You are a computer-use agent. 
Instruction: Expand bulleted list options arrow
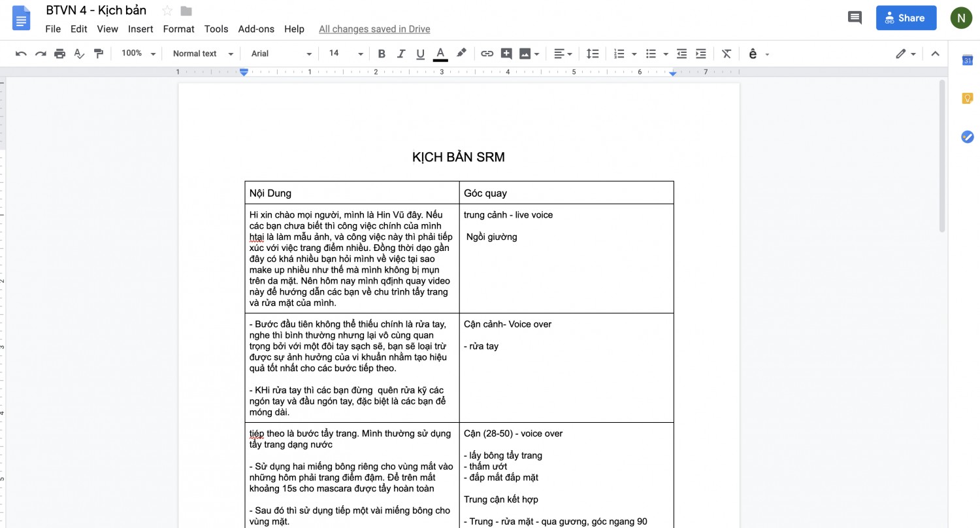(666, 54)
